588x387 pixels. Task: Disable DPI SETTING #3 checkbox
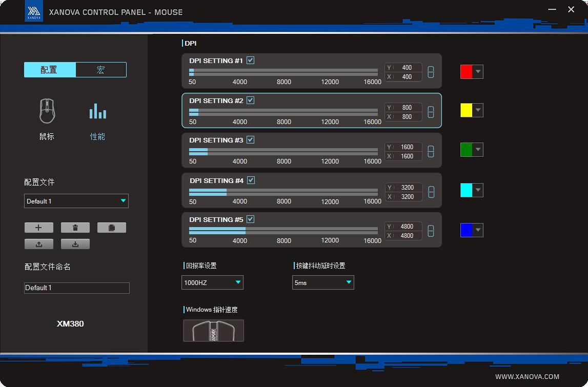pyautogui.click(x=250, y=140)
